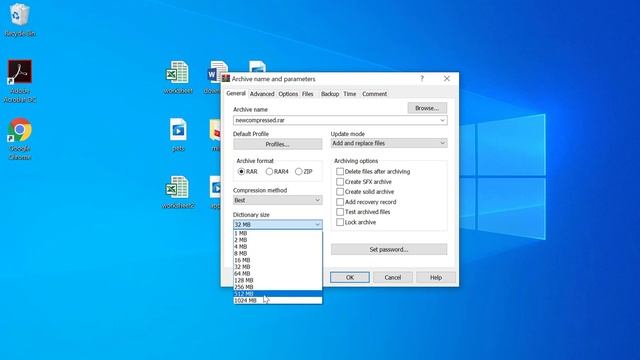Pick 1024 MB dictionary size
The image size is (640, 360).
278,300
